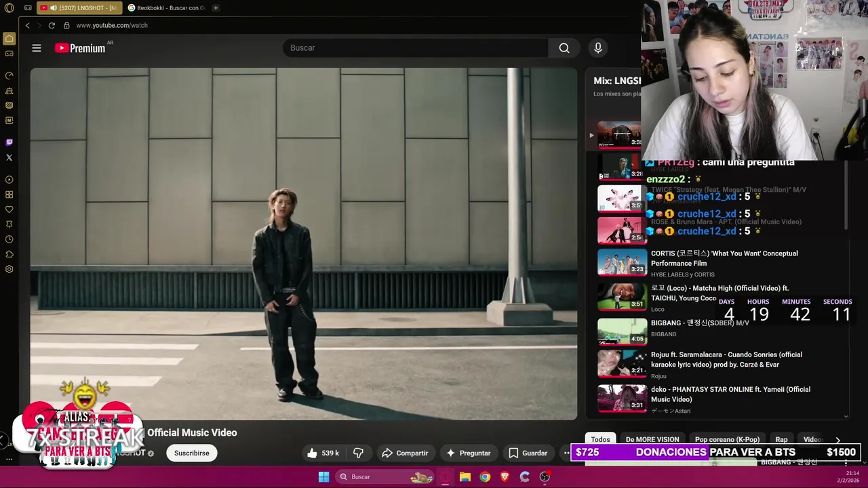
Task: Click Suscribirse button
Action: click(x=192, y=453)
